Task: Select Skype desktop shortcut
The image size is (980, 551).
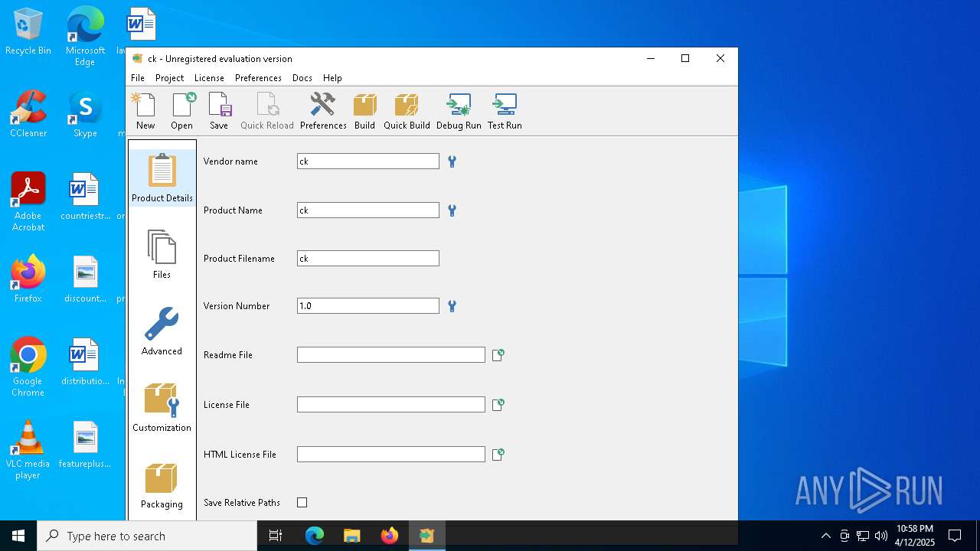Action: 85,115
